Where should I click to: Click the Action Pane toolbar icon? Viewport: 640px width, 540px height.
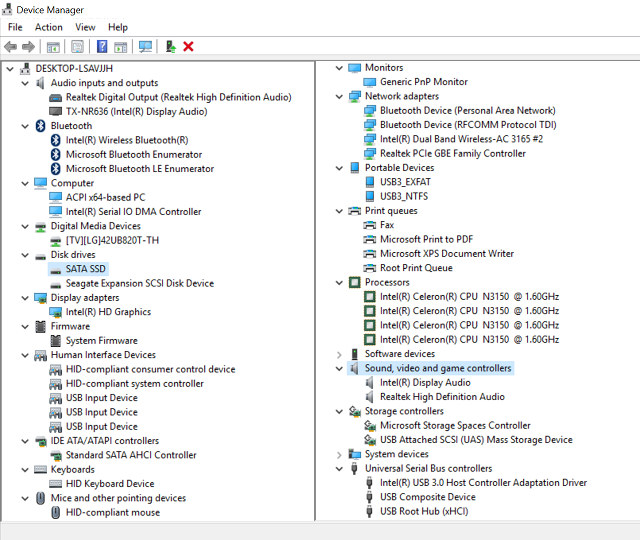point(120,47)
